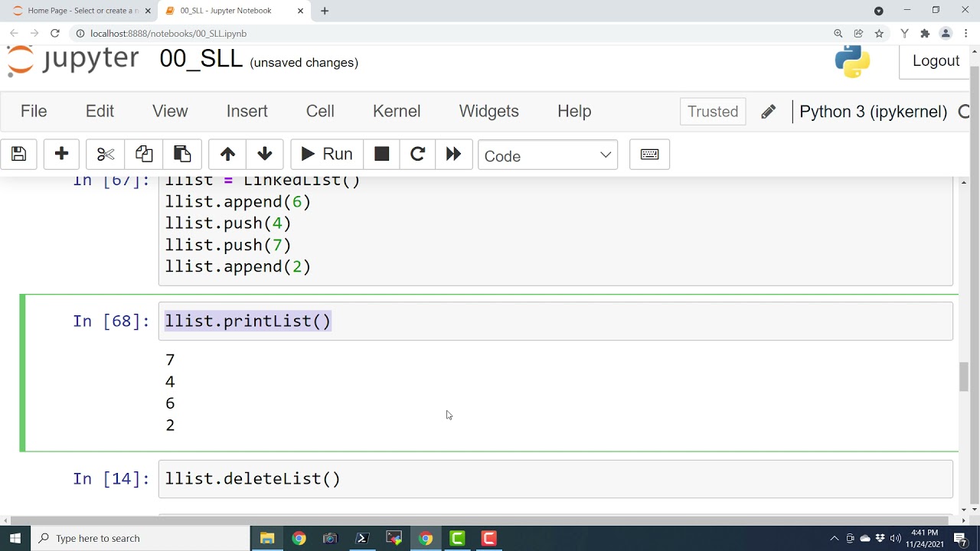Go back in browser history

[x=14, y=33]
